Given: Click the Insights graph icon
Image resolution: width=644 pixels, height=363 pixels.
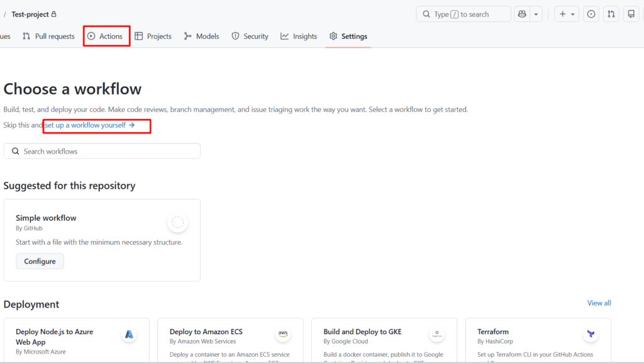Looking at the screenshot, I should [x=285, y=36].
